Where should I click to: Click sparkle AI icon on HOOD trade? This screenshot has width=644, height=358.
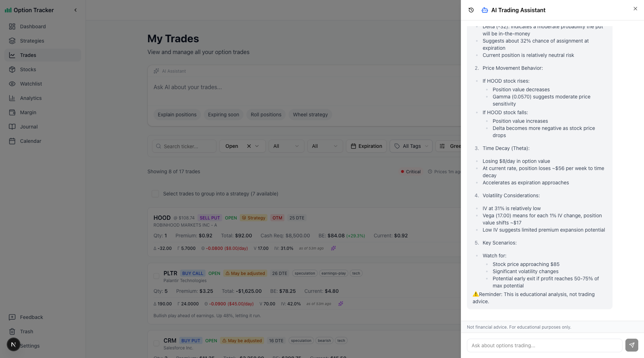333,248
